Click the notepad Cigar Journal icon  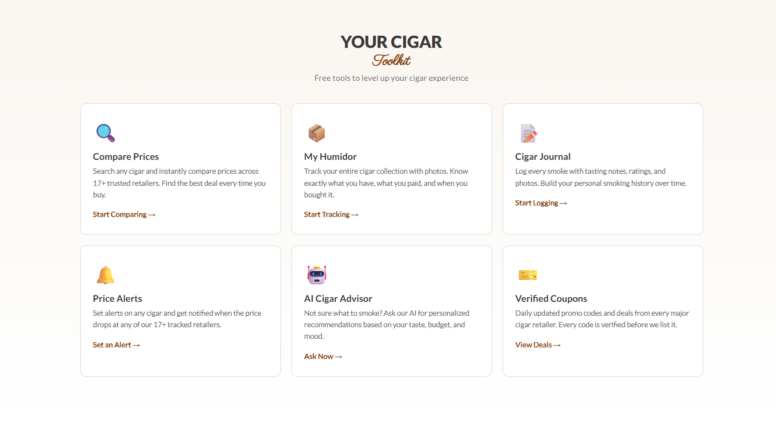click(x=528, y=133)
